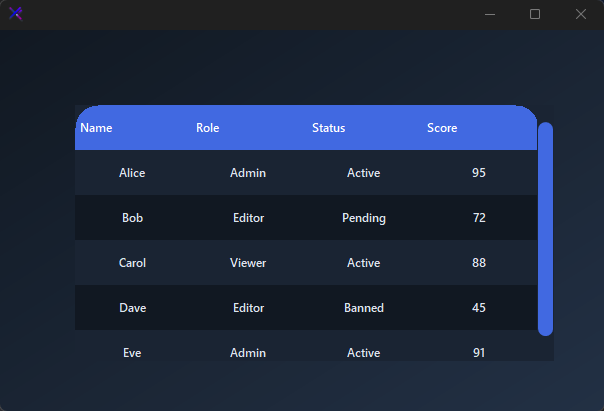Viewport: 604px width, 411px height.
Task: Minimize the application window
Action: [x=490, y=14]
